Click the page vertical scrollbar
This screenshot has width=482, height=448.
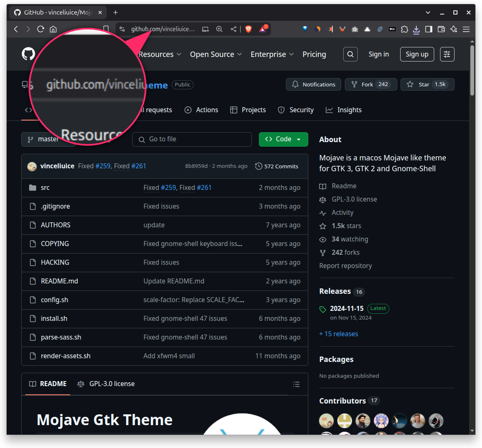[x=472, y=71]
